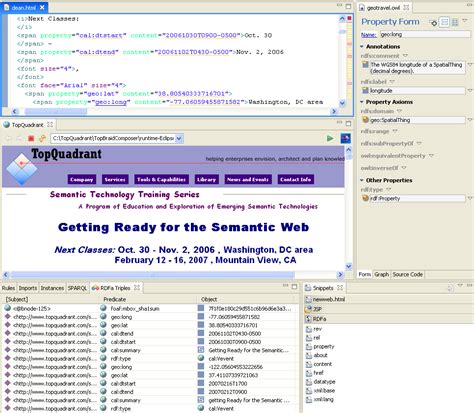Collapse the Other Properties section
474x413 pixels.
[x=362, y=180]
